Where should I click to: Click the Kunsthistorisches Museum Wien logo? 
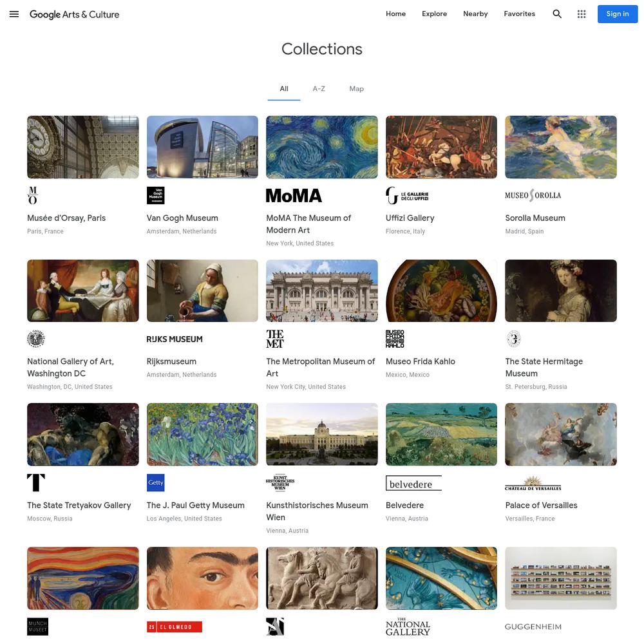[280, 482]
